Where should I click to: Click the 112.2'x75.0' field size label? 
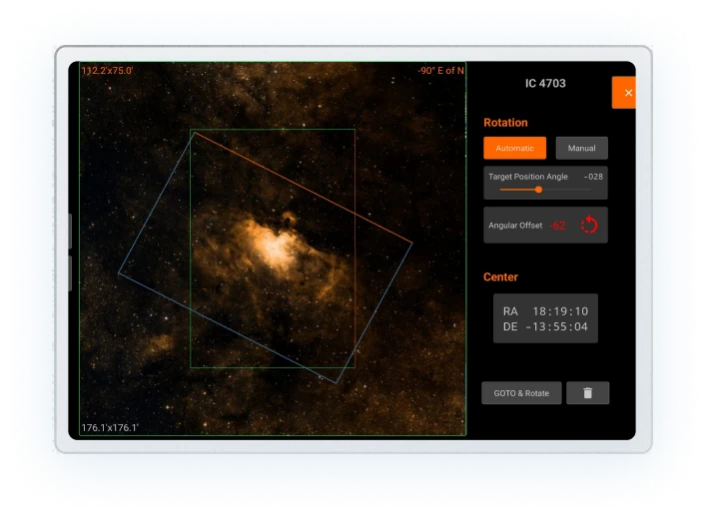tap(107, 71)
